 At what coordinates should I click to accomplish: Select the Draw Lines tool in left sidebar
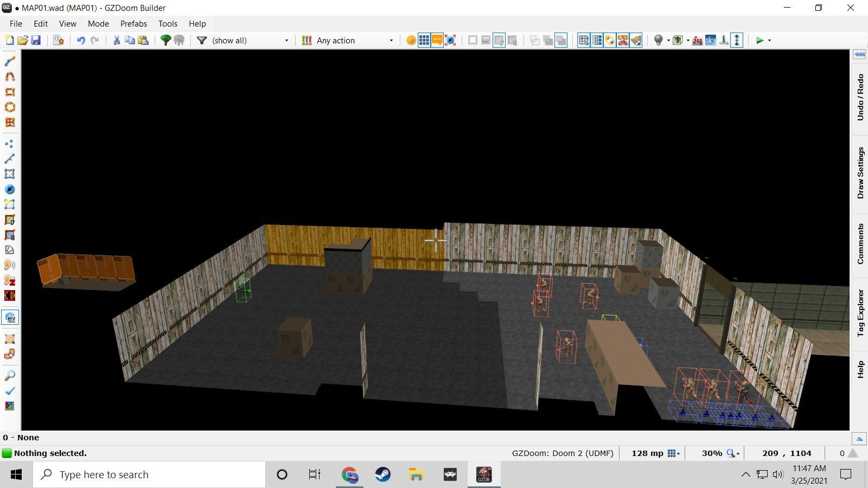click(x=10, y=61)
